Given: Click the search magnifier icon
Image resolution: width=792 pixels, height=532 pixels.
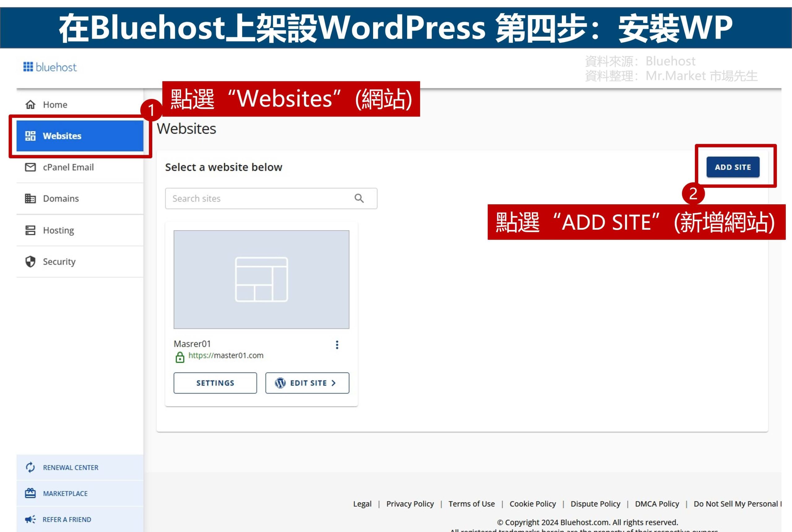Looking at the screenshot, I should click(359, 198).
